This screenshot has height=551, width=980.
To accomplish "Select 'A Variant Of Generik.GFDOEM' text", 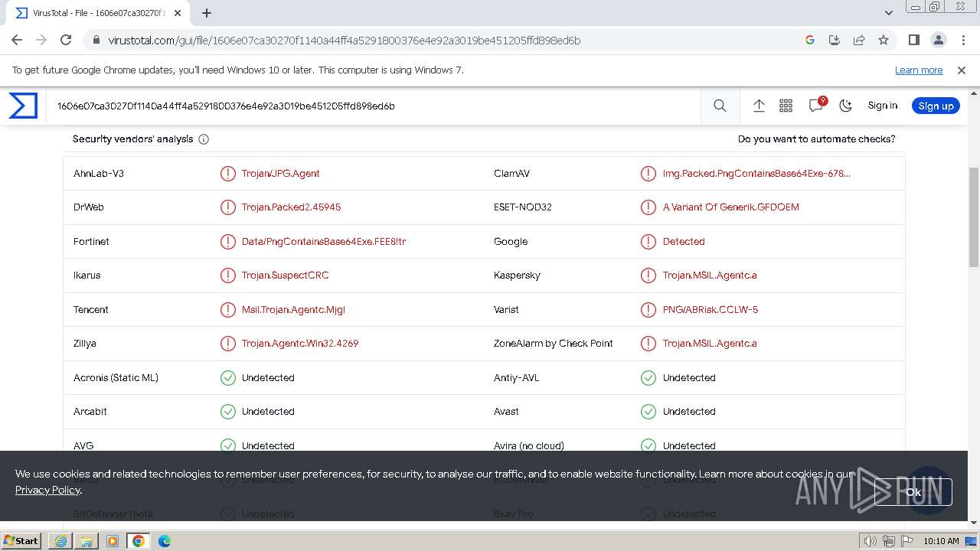I will 731,207.
